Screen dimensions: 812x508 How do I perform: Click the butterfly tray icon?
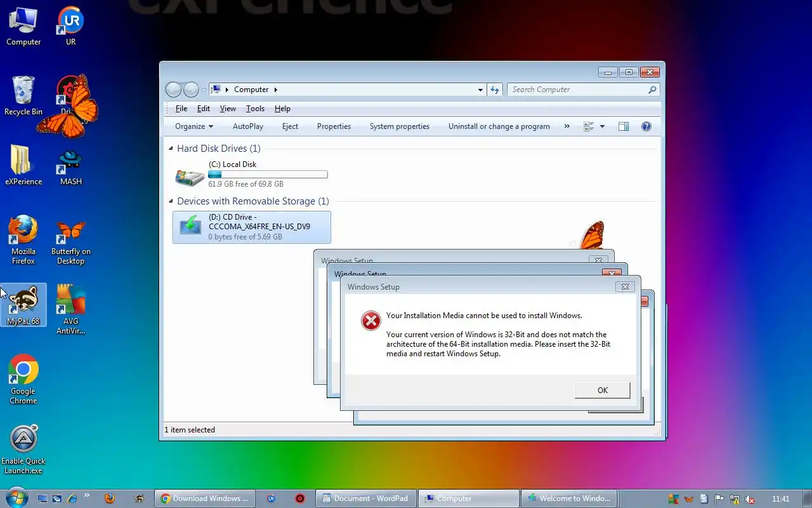(x=688, y=499)
